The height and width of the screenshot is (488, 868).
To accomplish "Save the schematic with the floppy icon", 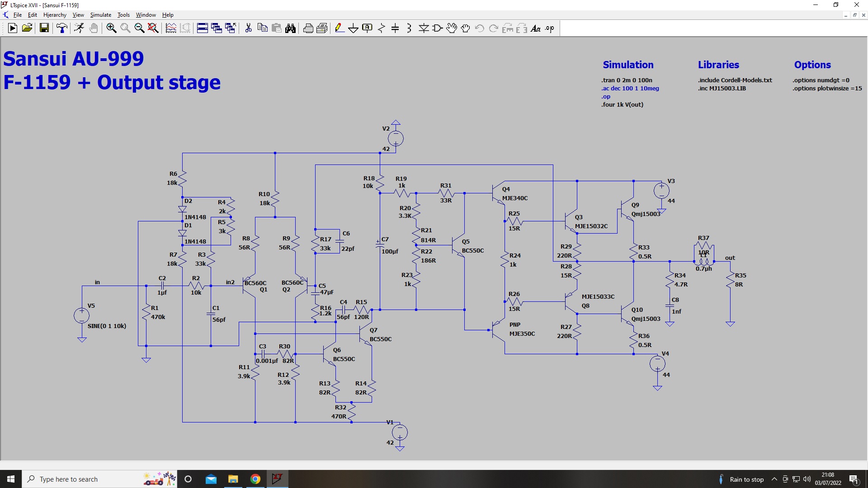I will (x=44, y=28).
